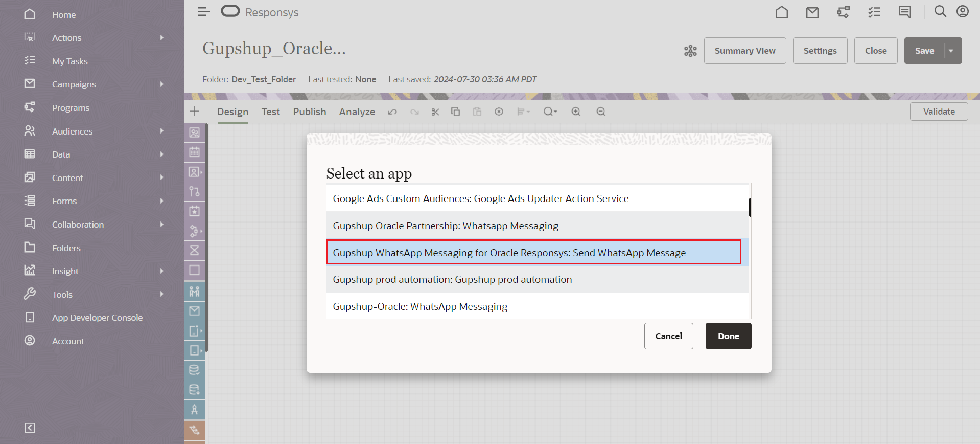Viewport: 980px width, 444px height.
Task: Click the Settings button
Action: (x=820, y=51)
